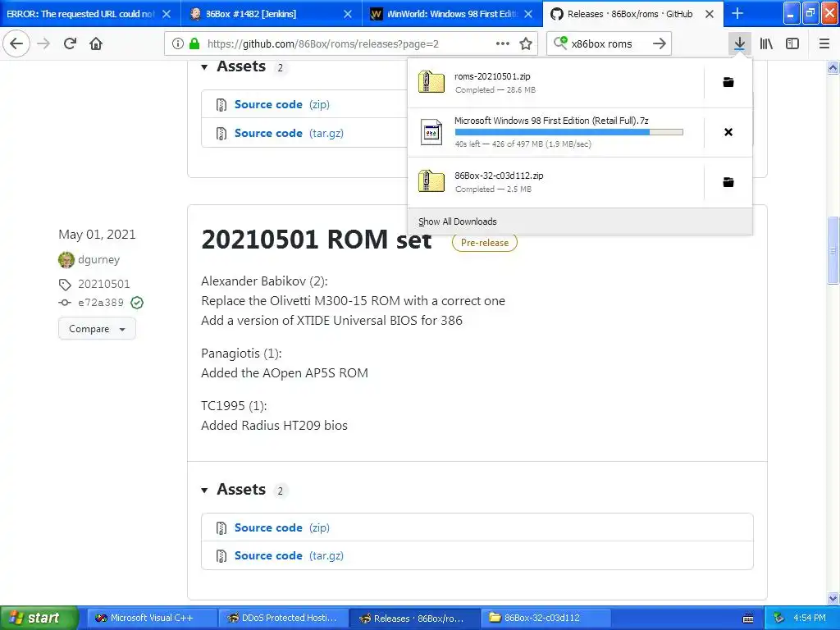
Task: Click the search engine icon in search box
Action: tap(560, 43)
